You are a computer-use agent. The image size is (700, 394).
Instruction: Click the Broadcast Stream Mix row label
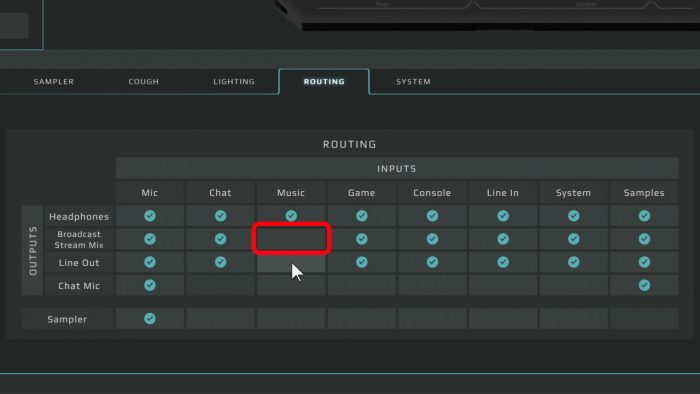[79, 240]
